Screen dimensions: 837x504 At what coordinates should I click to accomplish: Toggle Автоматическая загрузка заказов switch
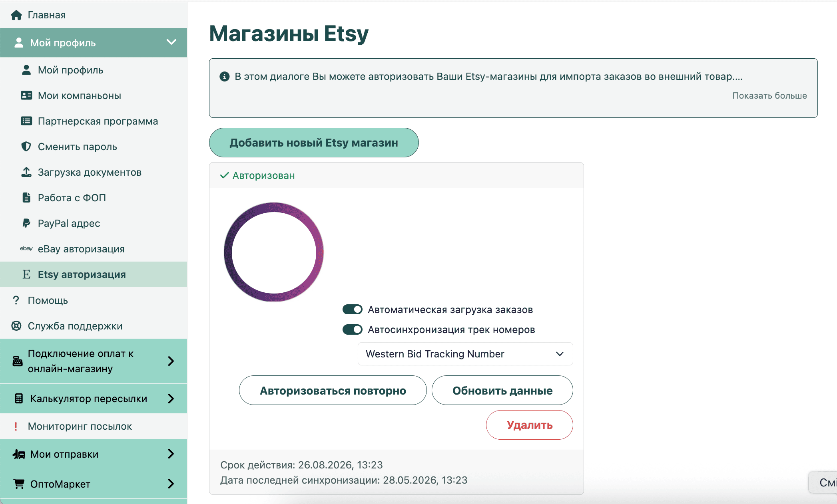pyautogui.click(x=353, y=310)
